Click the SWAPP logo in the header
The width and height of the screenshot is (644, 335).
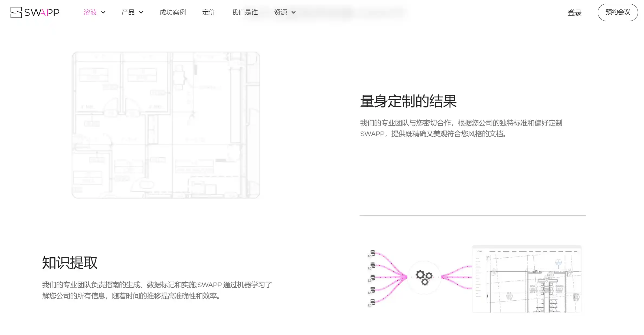tap(35, 12)
